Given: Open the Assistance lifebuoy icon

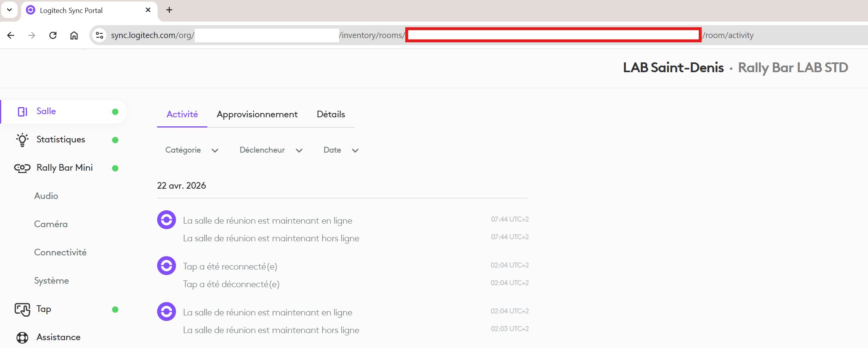Looking at the screenshot, I should [22, 338].
